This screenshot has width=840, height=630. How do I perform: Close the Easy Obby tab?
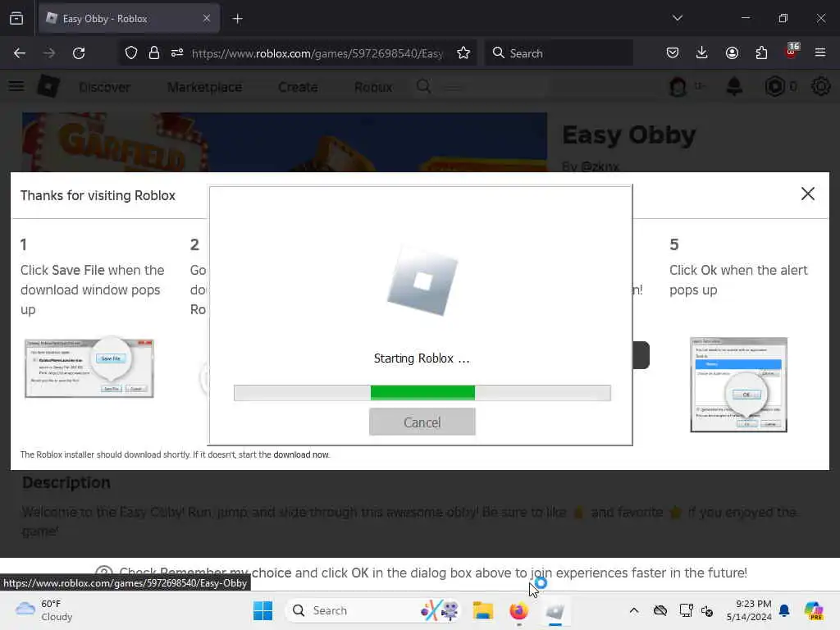pyautogui.click(x=207, y=18)
